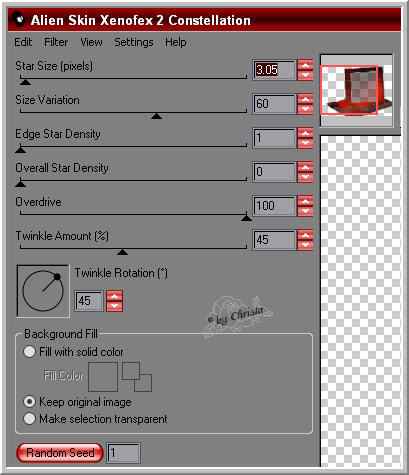Decrease Twinkle Rotation with down arrow

(x=114, y=306)
